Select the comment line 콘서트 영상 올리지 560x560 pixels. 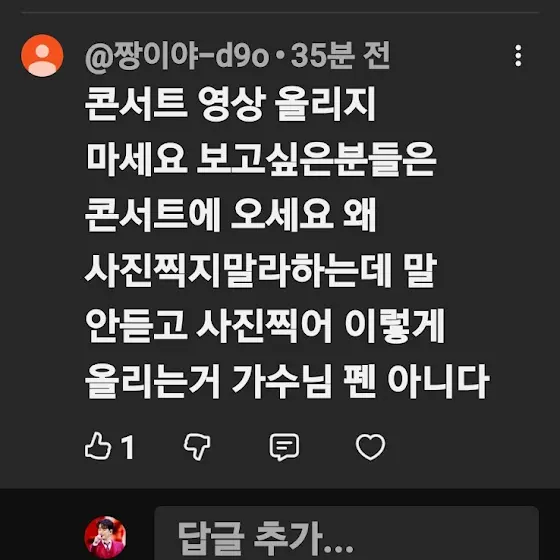(x=230, y=104)
